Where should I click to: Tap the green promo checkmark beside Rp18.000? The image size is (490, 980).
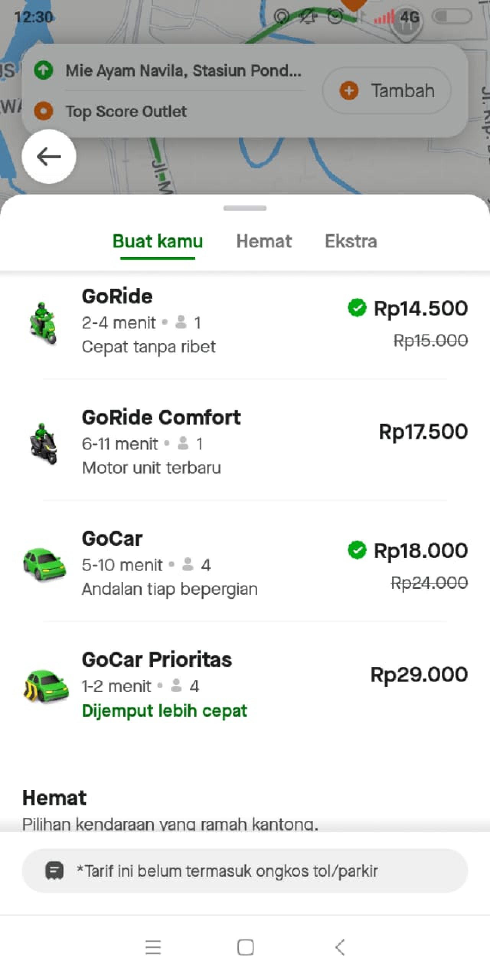click(357, 550)
